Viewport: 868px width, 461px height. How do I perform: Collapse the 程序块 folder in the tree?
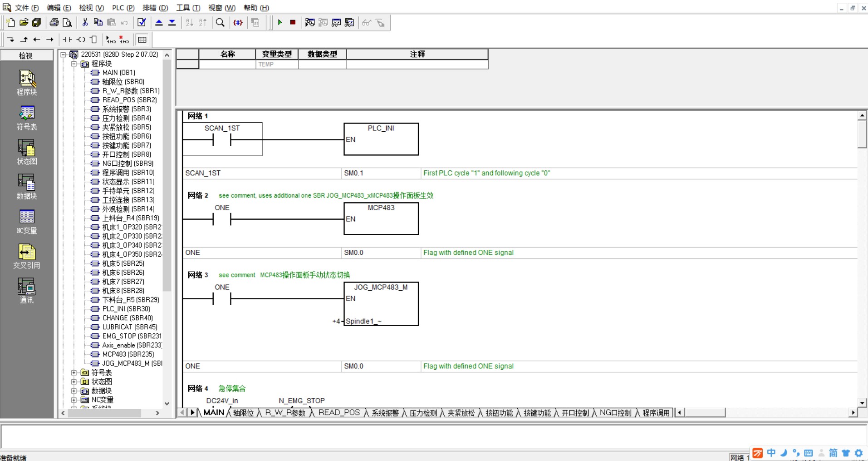pyautogui.click(x=74, y=64)
